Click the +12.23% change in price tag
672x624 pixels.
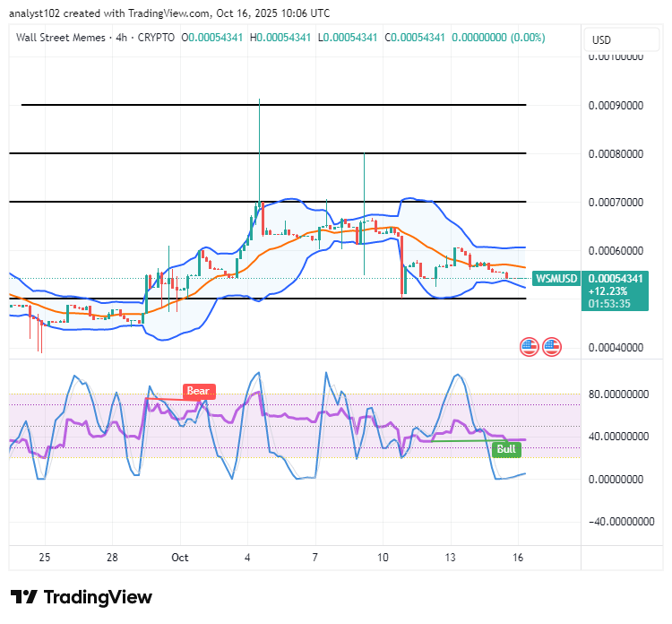[x=608, y=291]
